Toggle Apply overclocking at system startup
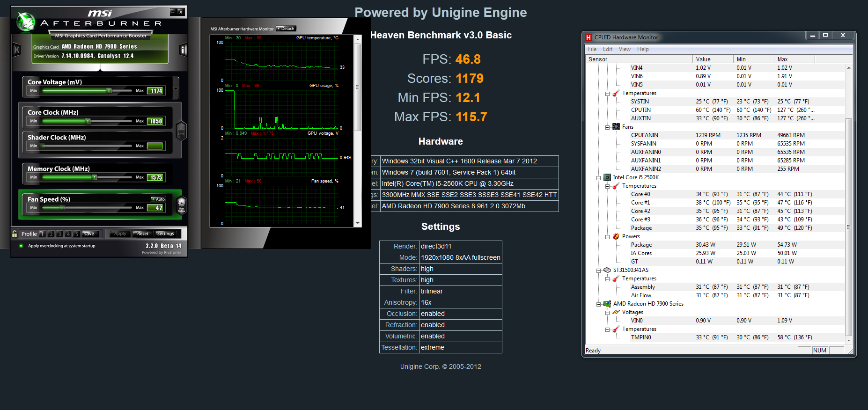Image resolution: width=868 pixels, height=410 pixels. click(x=21, y=246)
